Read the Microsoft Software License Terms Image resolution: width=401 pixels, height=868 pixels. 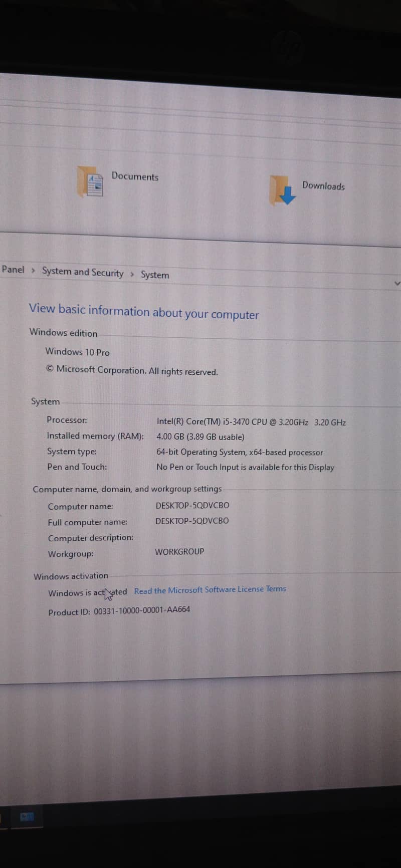point(210,590)
